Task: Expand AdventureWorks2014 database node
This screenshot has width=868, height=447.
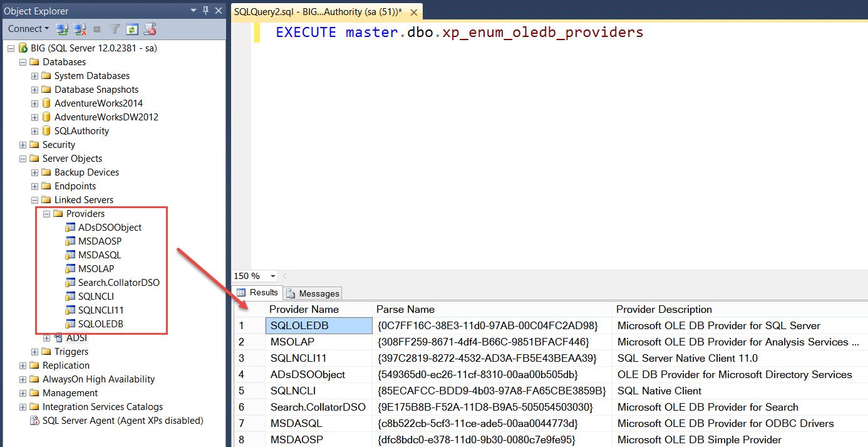Action: point(35,103)
